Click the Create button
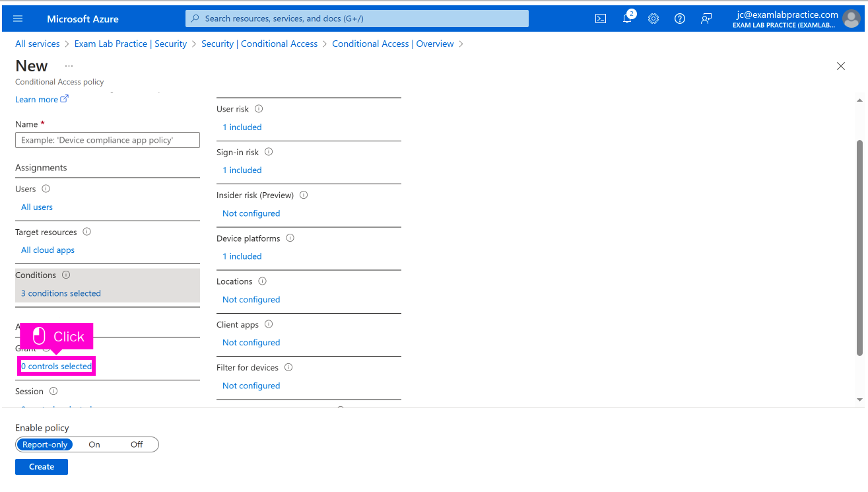Viewport: 868px width, 492px height. 42,467
